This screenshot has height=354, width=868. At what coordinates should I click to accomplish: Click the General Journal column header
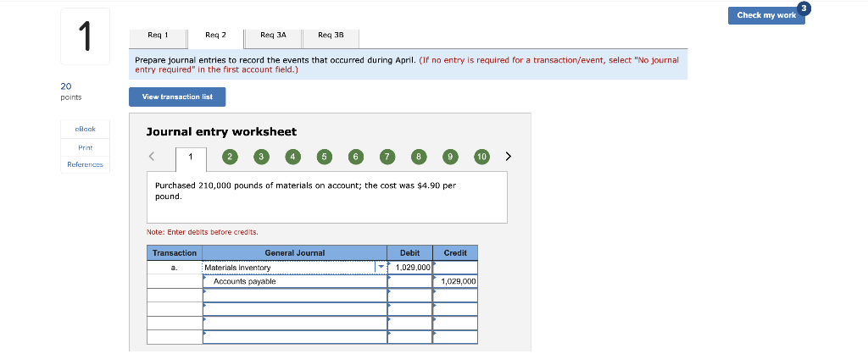click(x=295, y=252)
